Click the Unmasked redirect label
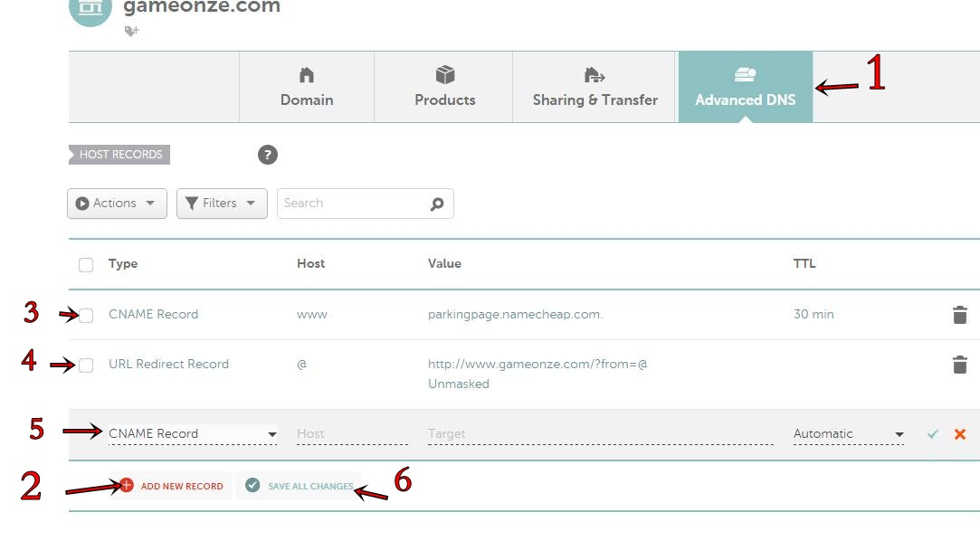The image size is (980, 541). (x=458, y=384)
